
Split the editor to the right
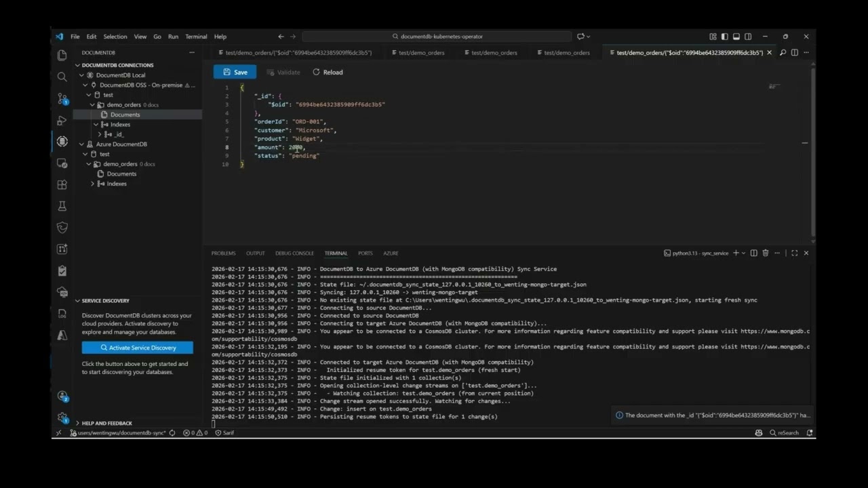794,52
